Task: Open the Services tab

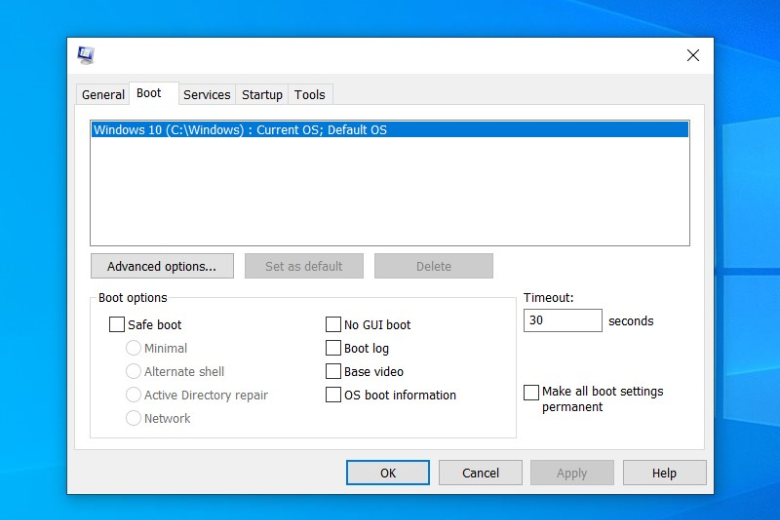Action: (x=206, y=95)
